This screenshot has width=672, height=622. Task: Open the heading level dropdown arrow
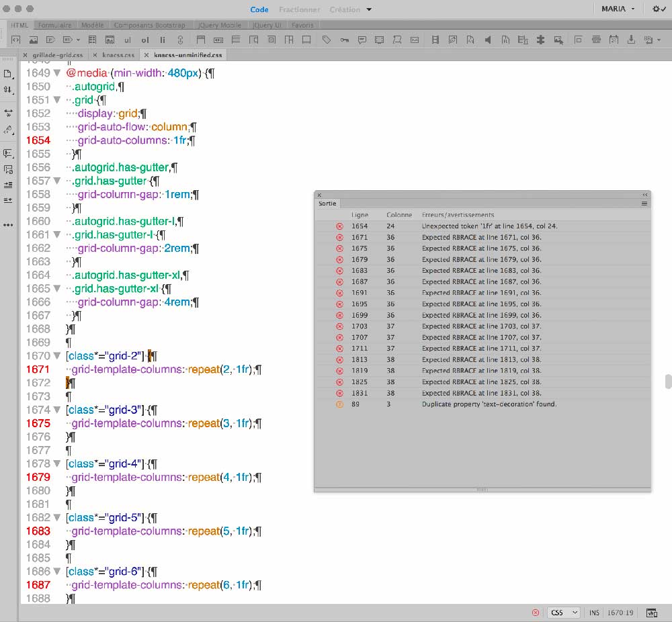coord(78,40)
